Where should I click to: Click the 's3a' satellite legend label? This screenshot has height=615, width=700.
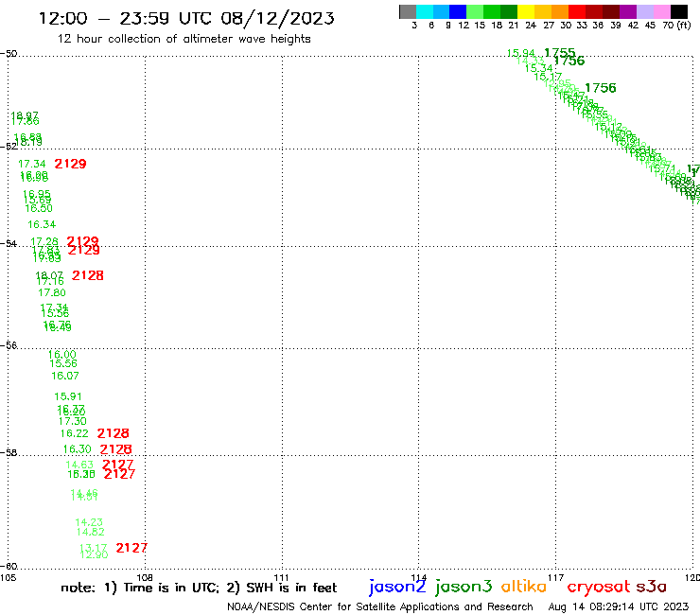tap(652, 587)
